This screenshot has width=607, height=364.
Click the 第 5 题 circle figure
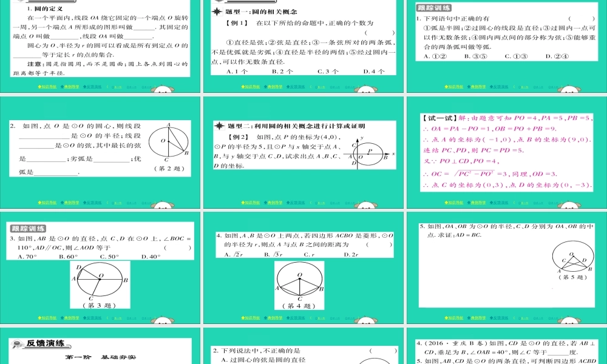(572, 257)
